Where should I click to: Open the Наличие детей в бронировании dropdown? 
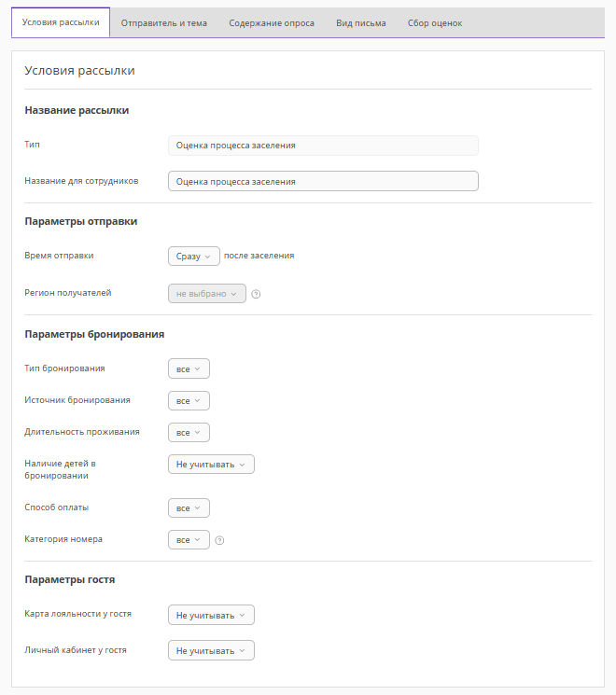click(x=211, y=465)
